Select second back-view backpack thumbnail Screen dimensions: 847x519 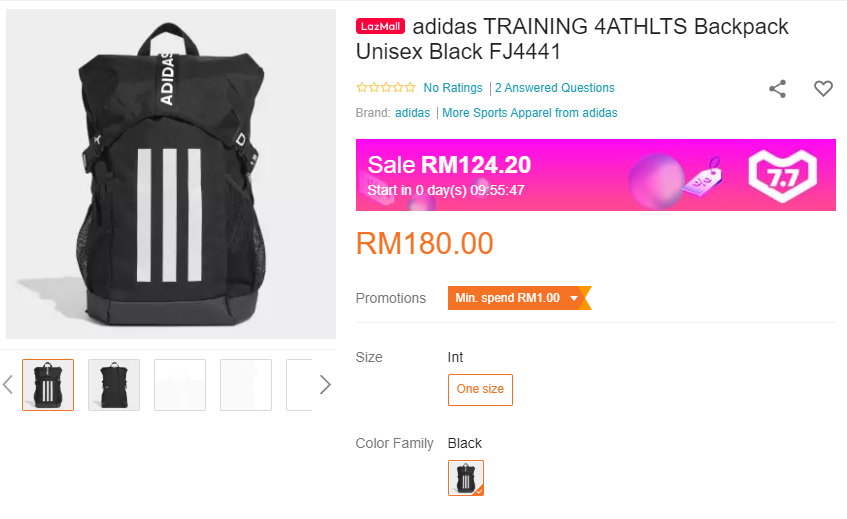click(114, 385)
